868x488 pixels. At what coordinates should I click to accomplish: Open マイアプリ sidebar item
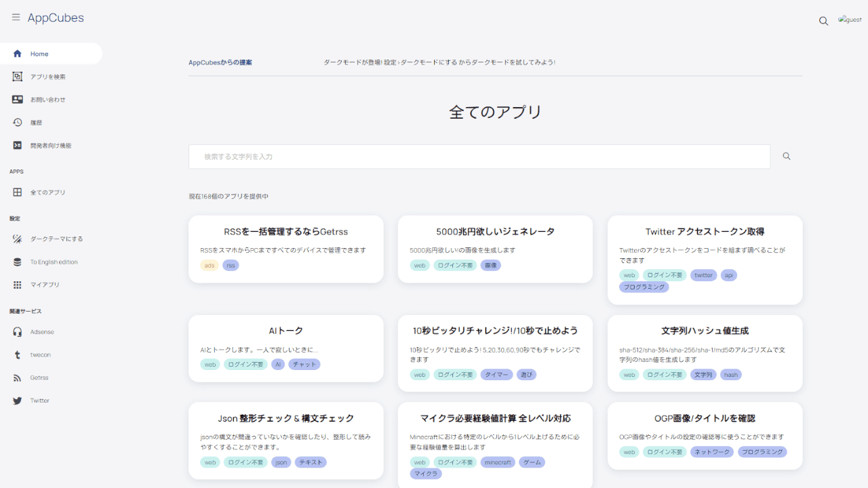point(51,285)
